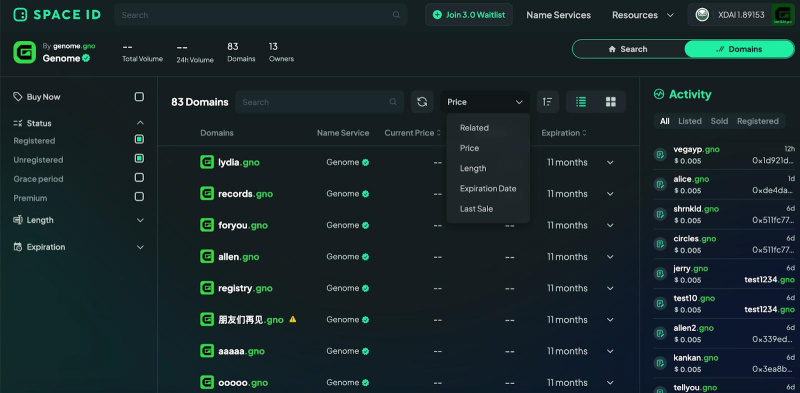This screenshot has width=800, height=393.
Task: Click Join 3.0 Waitlist button
Action: pyautogui.click(x=469, y=15)
